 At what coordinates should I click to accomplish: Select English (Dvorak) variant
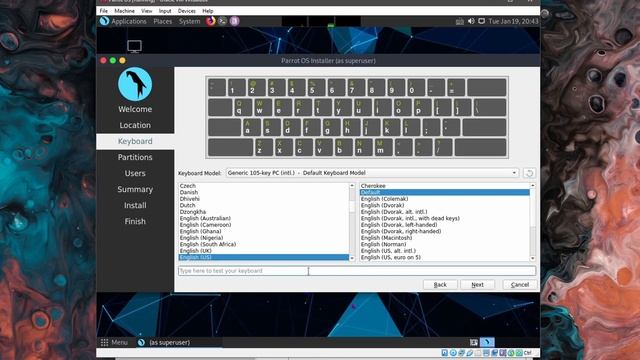(444, 205)
